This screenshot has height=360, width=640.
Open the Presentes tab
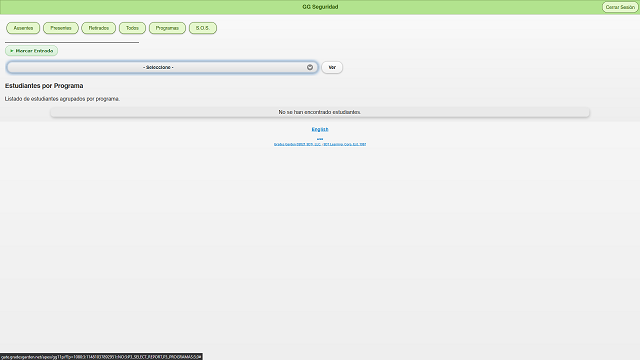61,28
